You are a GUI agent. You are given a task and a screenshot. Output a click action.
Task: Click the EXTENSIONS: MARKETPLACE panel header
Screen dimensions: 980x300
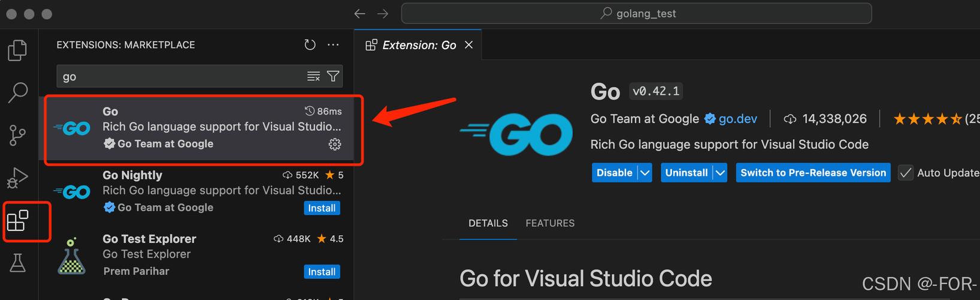click(126, 45)
